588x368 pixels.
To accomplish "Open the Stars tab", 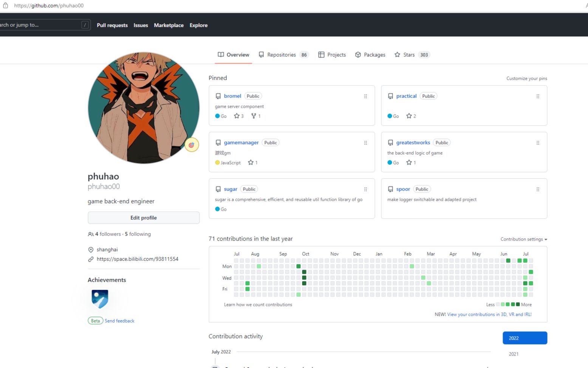I will click(x=412, y=55).
